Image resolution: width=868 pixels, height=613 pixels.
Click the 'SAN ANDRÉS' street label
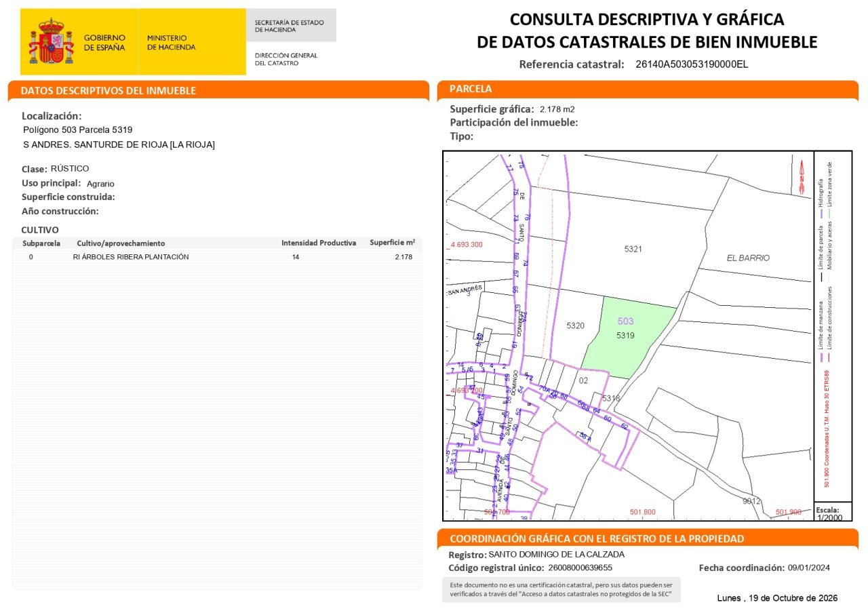pos(465,290)
